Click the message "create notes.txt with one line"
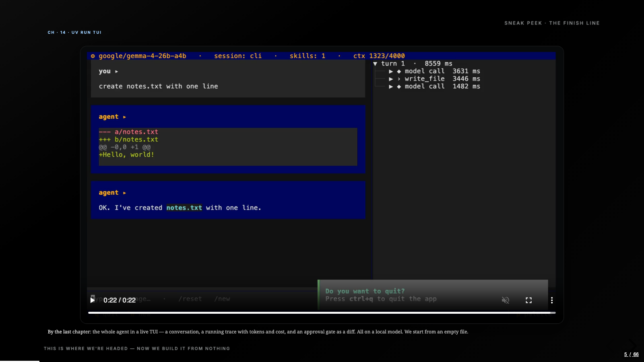The width and height of the screenshot is (644, 362). pyautogui.click(x=159, y=86)
